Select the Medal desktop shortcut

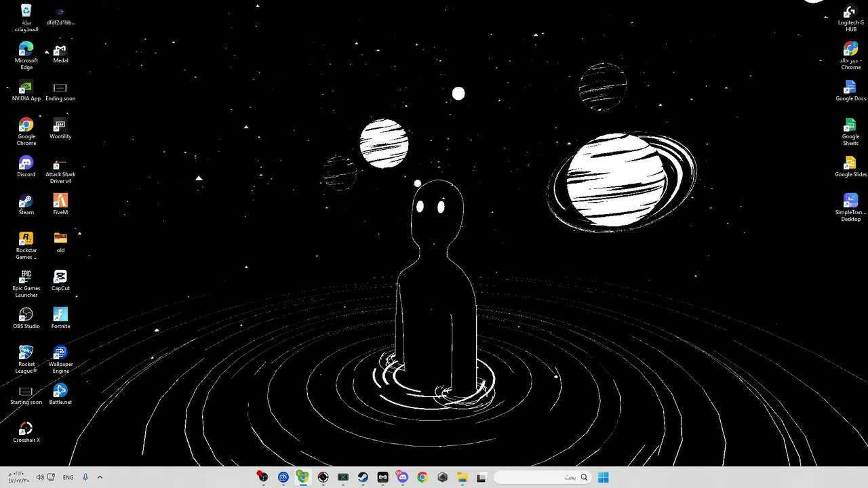click(x=60, y=53)
